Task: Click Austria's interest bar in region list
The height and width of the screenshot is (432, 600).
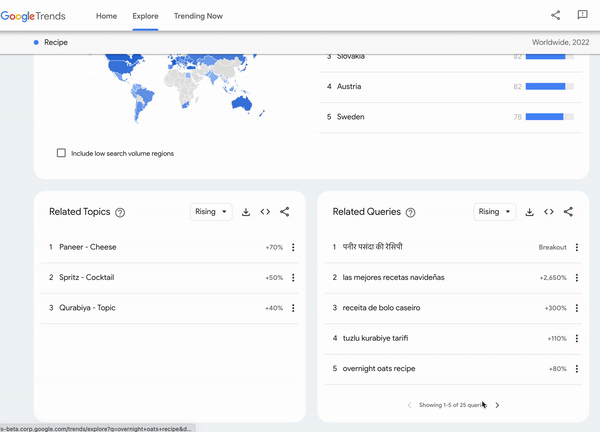Action: tap(549, 86)
